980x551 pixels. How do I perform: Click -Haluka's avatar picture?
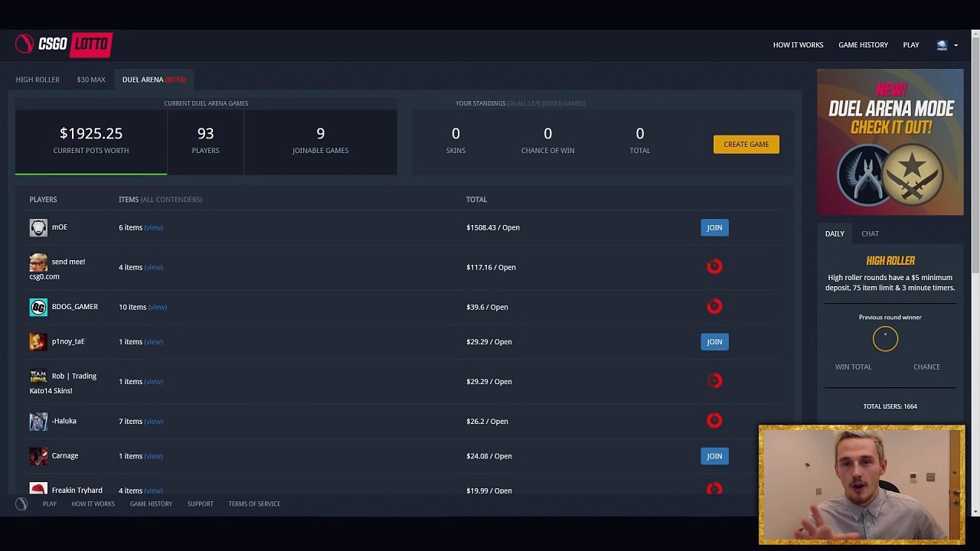pos(38,421)
